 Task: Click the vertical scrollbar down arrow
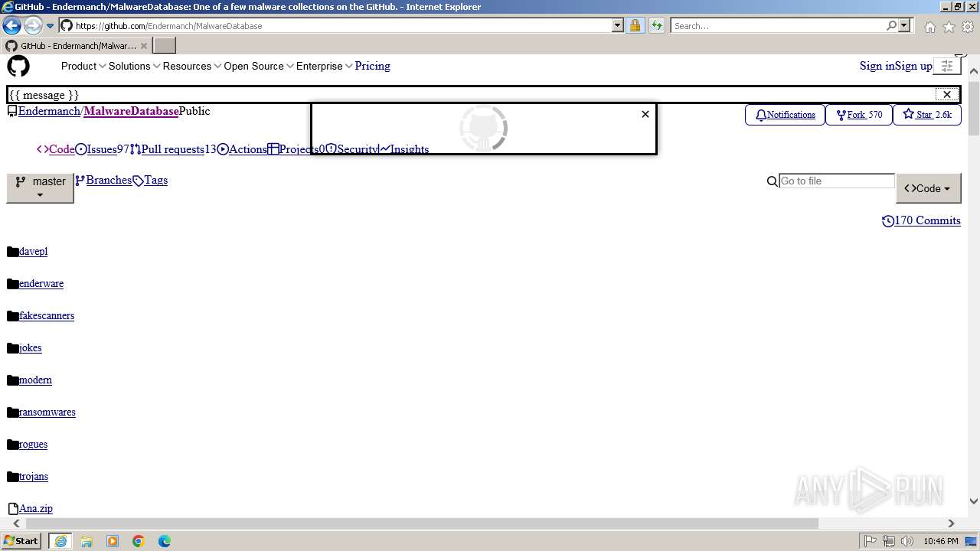pyautogui.click(x=974, y=501)
